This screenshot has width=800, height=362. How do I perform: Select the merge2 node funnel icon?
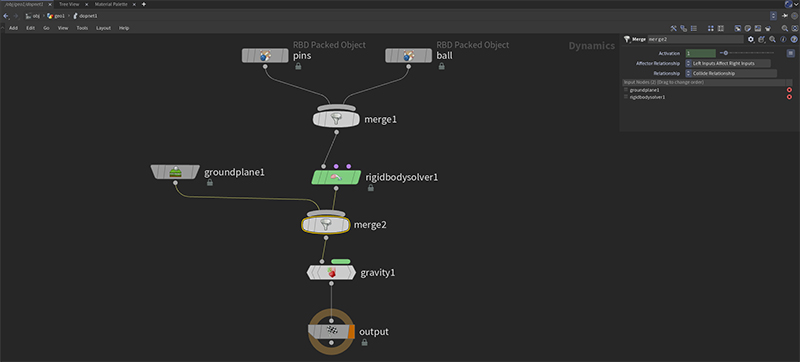[326, 224]
